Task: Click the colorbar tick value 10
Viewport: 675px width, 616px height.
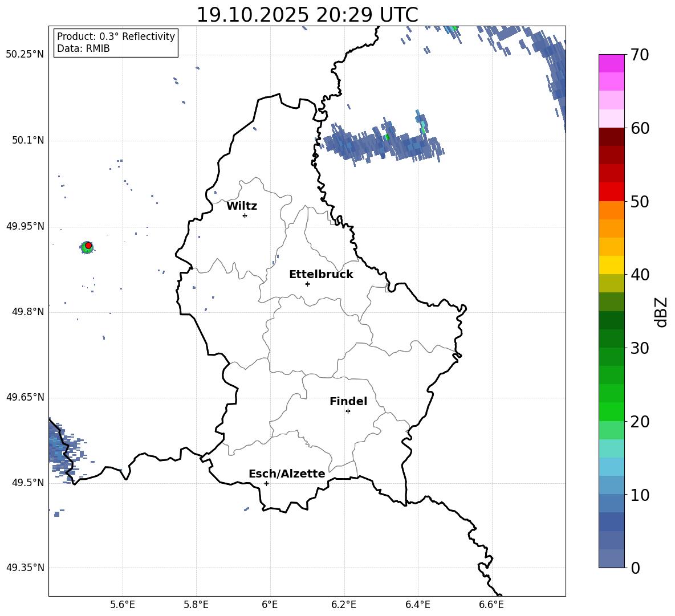Action: coord(640,495)
